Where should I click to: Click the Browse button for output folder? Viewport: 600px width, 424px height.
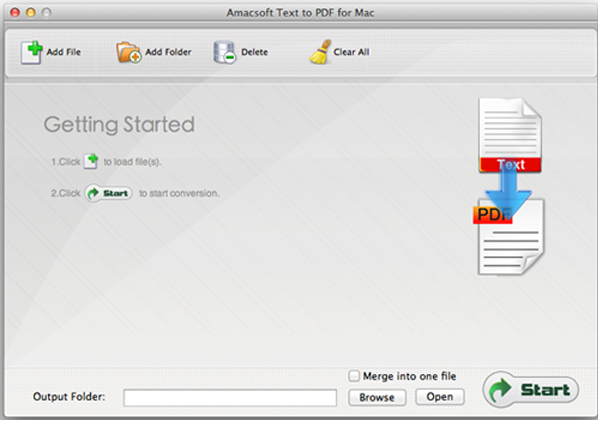pos(377,397)
